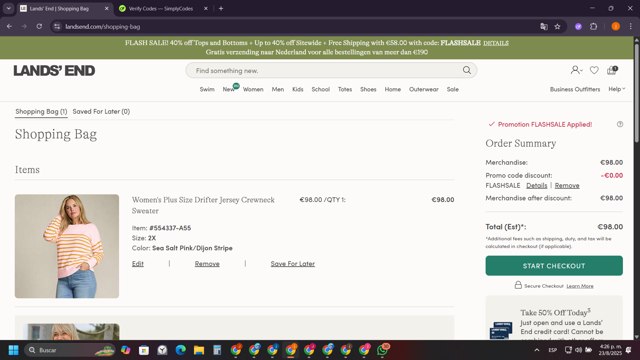Show hidden system tray icons
Image resolution: width=640 pixels, height=360 pixels.
pyautogui.click(x=537, y=350)
